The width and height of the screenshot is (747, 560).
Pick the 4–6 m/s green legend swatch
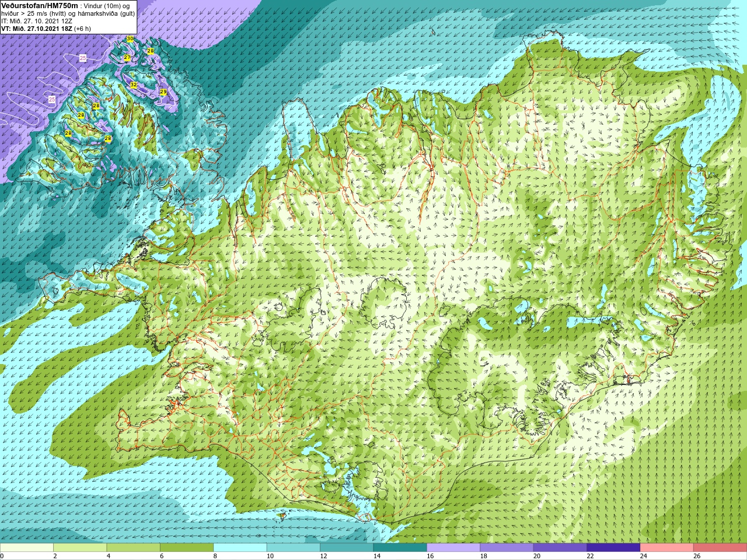[134, 548]
